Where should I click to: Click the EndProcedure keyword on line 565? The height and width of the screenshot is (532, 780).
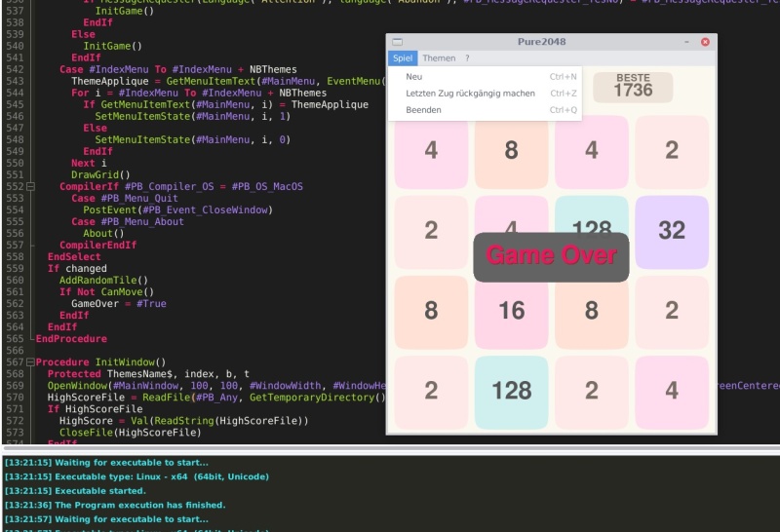click(x=71, y=339)
